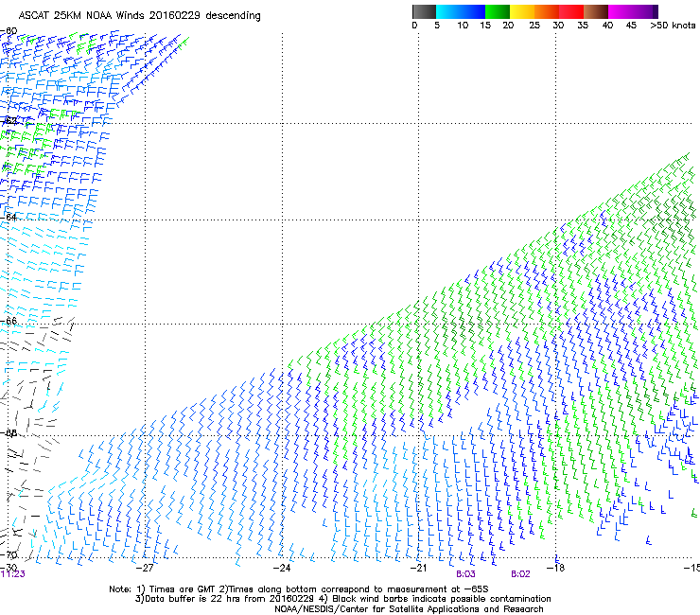Click the "45" legend tick label
Viewport: 700px width, 615px height.
[631, 26]
